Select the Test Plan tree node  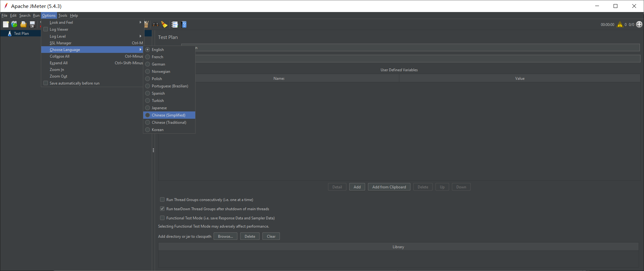tap(21, 33)
